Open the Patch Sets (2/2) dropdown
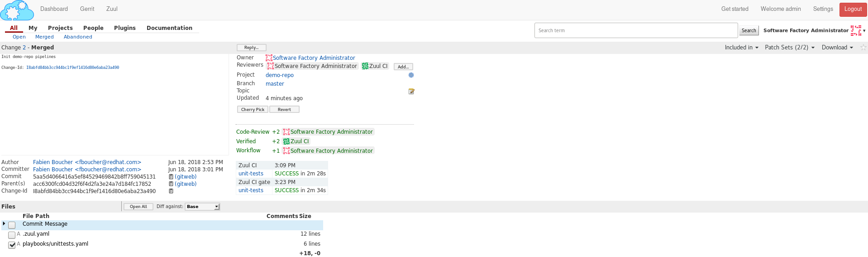This screenshot has width=868, height=257. [x=789, y=48]
